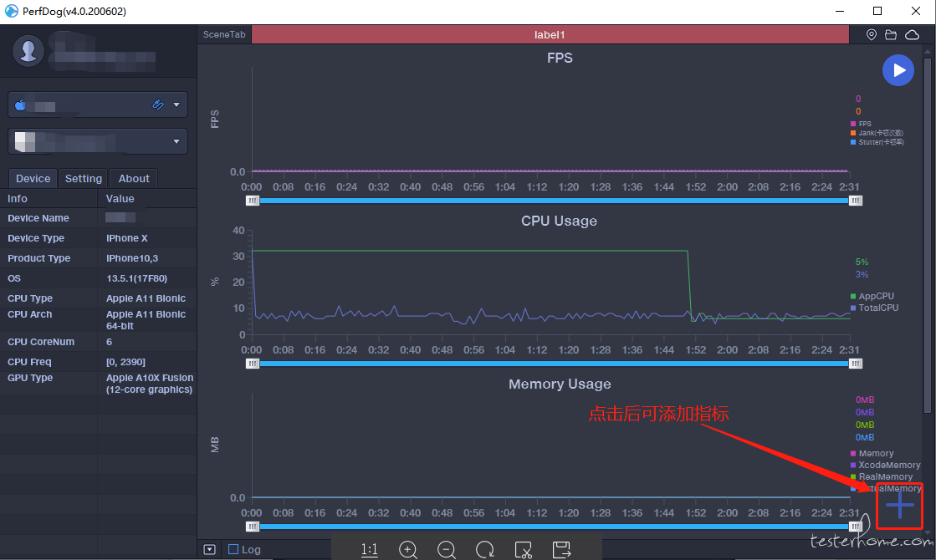Select the Product Type row label
The height and width of the screenshot is (560, 936).
coord(38,258)
